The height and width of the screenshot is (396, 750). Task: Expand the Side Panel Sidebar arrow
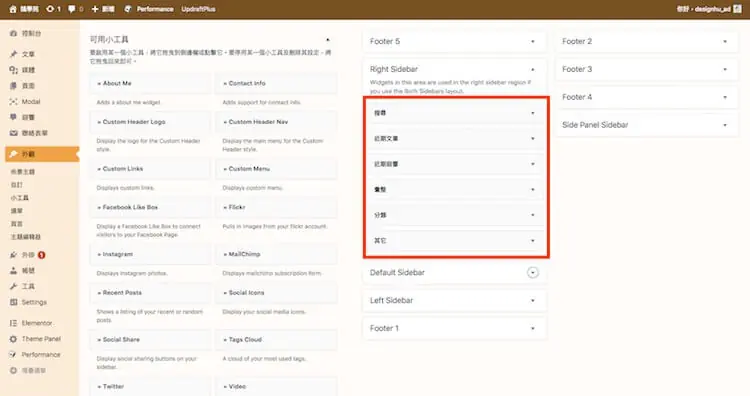point(725,125)
